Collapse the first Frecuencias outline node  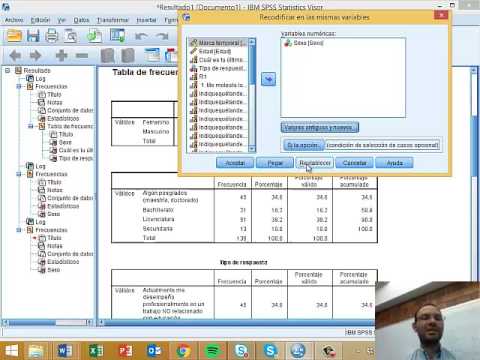point(19,86)
